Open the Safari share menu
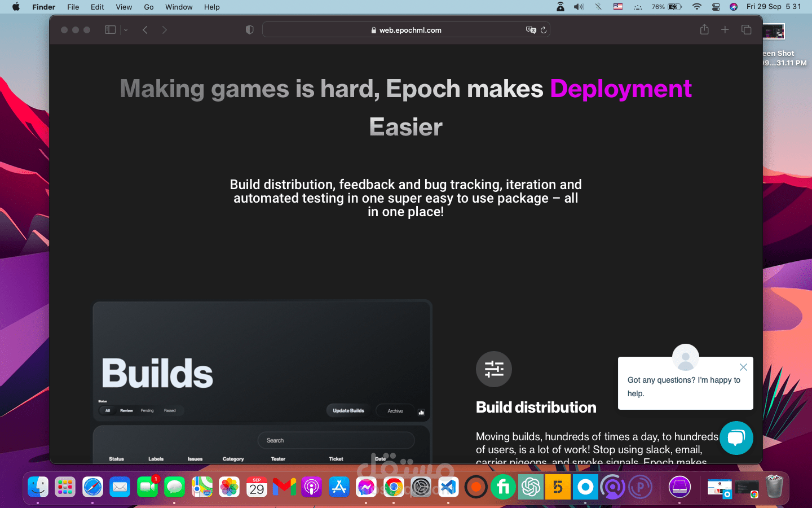Screen dimensions: 812x508 (704, 29)
